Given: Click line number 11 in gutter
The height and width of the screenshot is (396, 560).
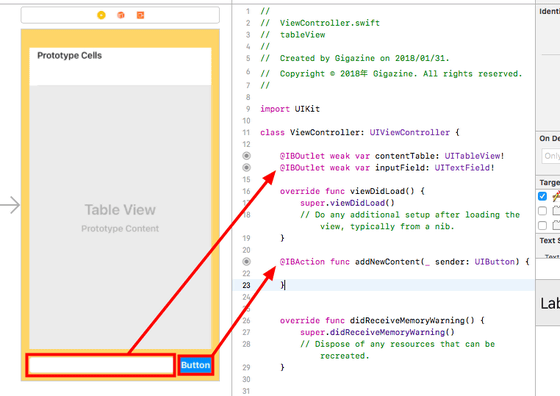Looking at the screenshot, I should click(246, 132).
